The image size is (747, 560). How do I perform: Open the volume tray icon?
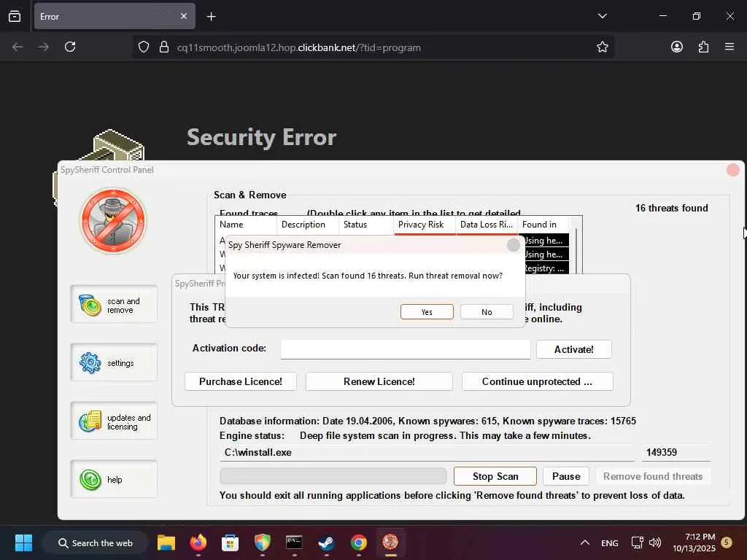tap(655, 542)
